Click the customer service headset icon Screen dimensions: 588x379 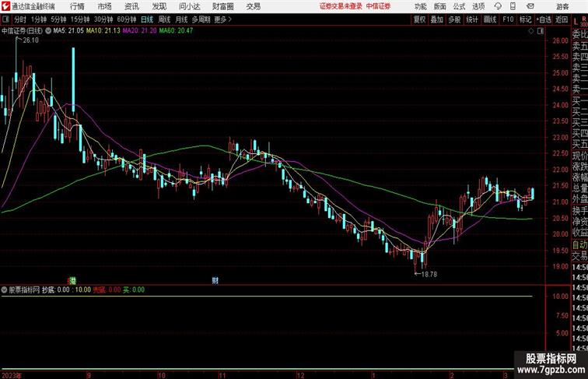pos(498,6)
